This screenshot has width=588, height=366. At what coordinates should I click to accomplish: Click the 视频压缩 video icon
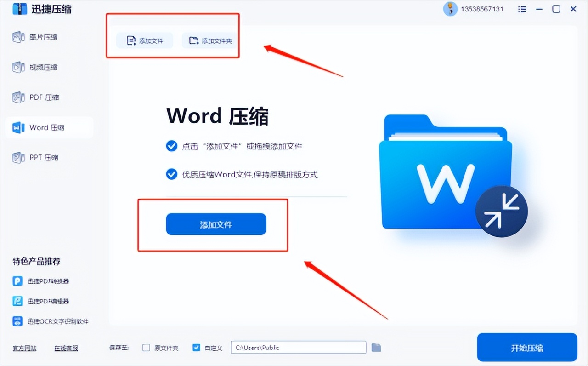tap(18, 67)
